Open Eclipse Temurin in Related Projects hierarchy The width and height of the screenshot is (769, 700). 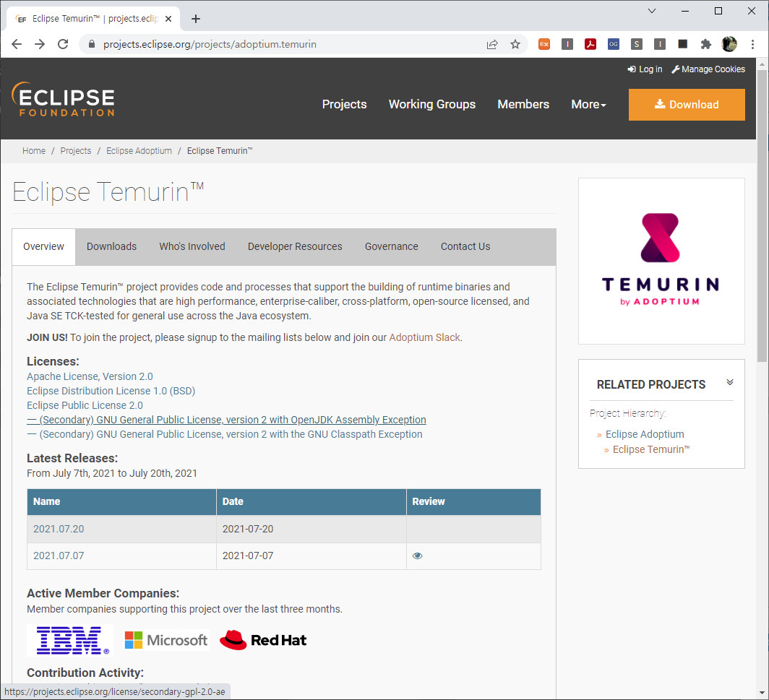650,449
